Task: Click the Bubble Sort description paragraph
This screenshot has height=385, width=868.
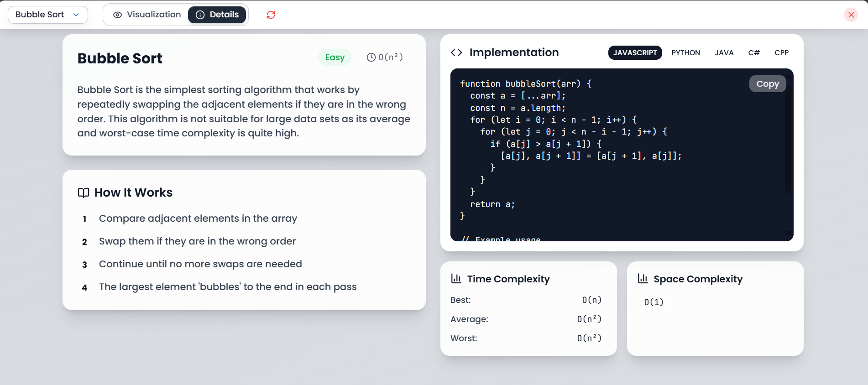Action: [244, 111]
